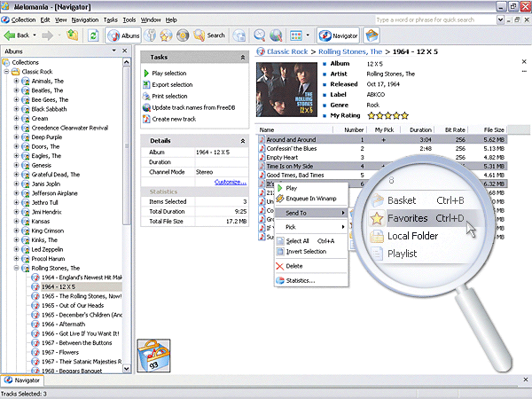This screenshot has height=399, width=532.
Task: Switch to Albums view in toolbar
Action: (x=123, y=35)
